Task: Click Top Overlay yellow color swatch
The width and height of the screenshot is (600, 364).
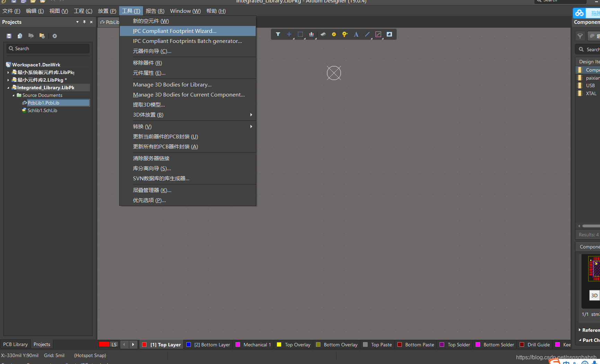Action: pos(279,345)
